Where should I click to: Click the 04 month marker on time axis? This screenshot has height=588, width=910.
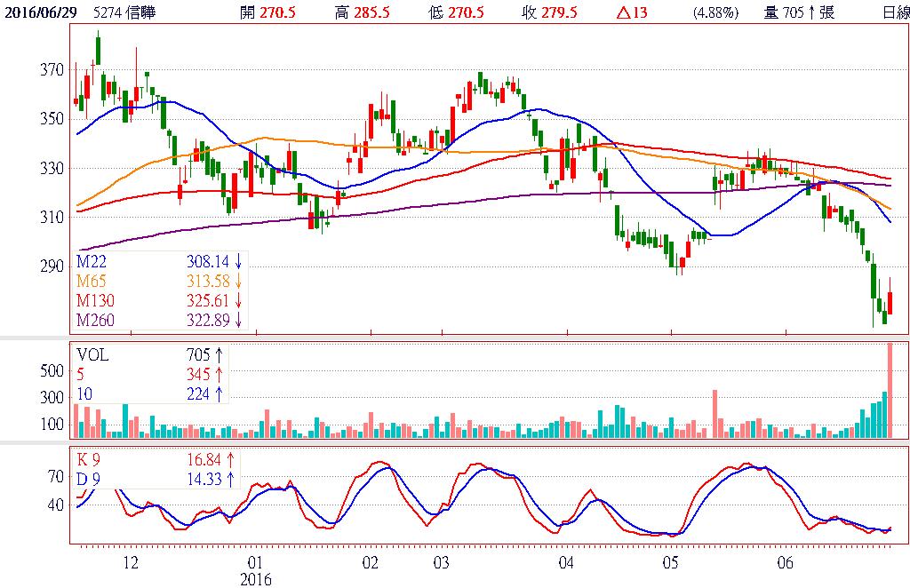click(566, 562)
